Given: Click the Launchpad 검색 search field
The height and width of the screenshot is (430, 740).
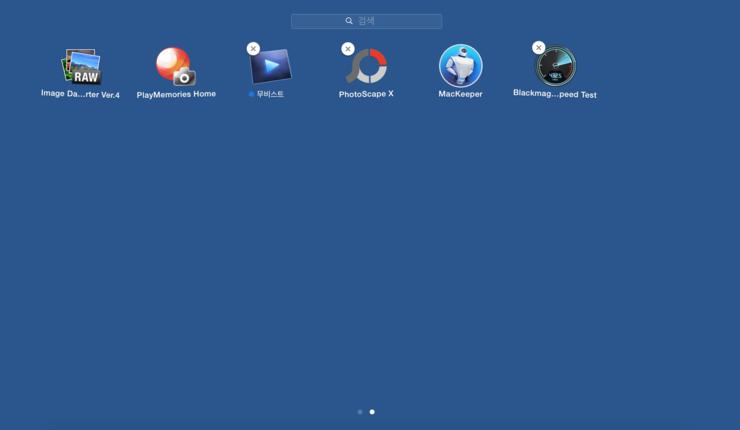Looking at the screenshot, I should coord(367,21).
